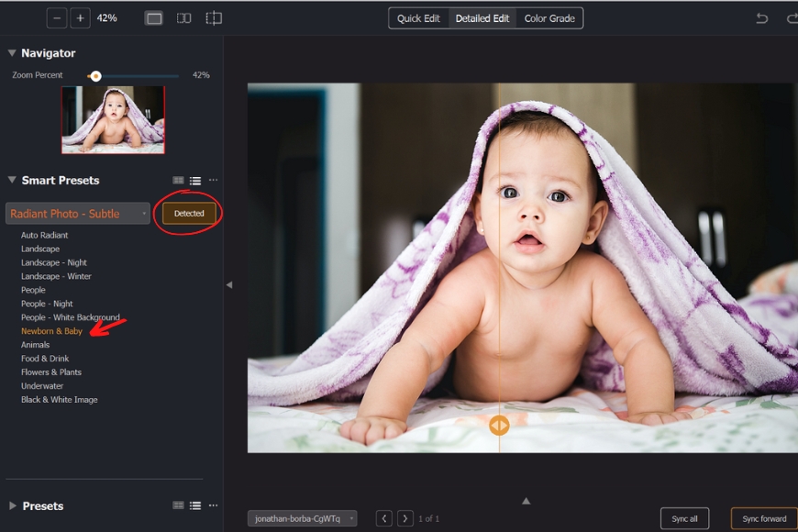Expand bottom filmstrip with up arrow

click(526, 501)
